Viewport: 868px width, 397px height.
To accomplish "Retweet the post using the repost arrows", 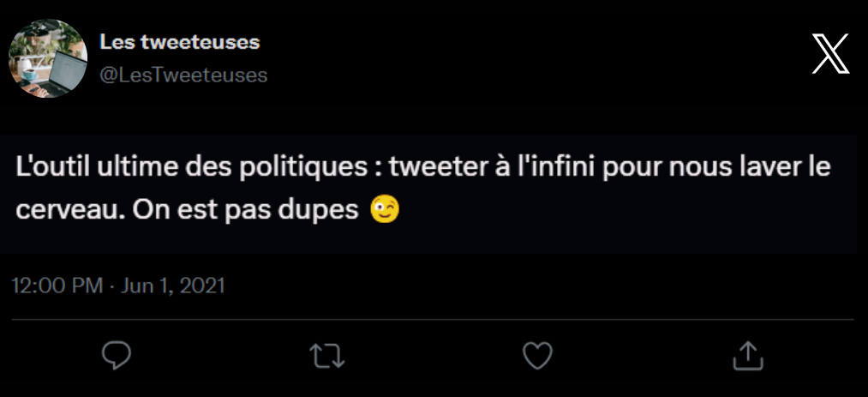I will point(326,355).
